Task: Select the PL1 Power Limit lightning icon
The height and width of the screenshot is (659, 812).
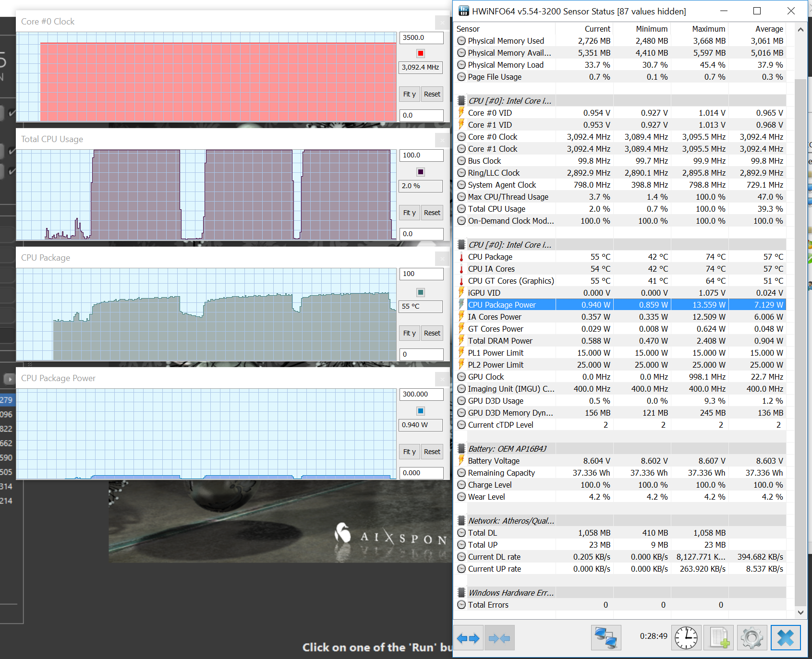Action: click(x=461, y=353)
